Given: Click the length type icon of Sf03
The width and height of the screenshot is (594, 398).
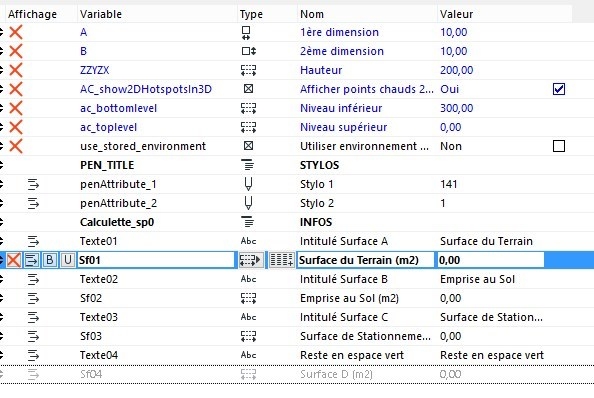Looking at the screenshot, I should pyautogui.click(x=249, y=336).
